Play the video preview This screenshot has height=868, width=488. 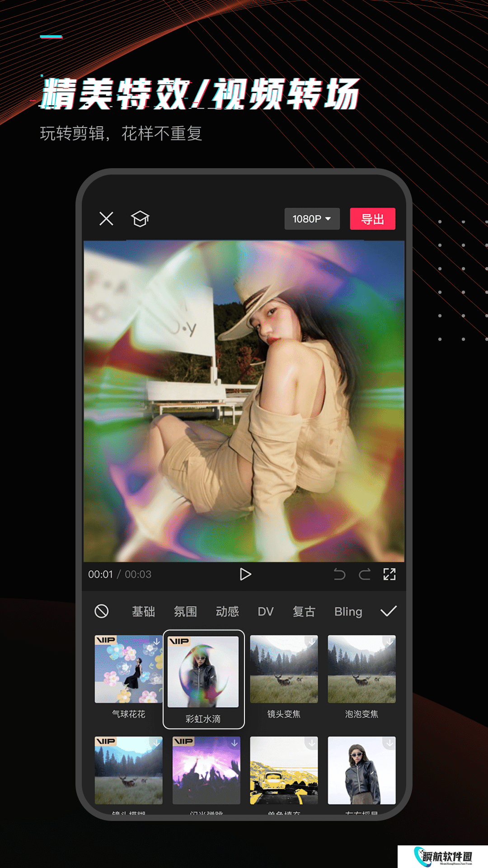245,574
